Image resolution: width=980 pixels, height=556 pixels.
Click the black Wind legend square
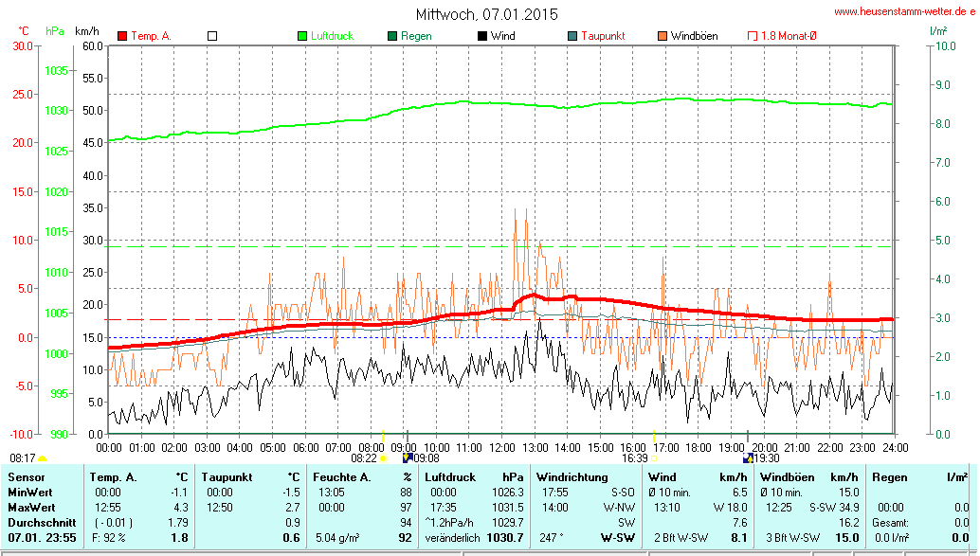click(x=482, y=36)
